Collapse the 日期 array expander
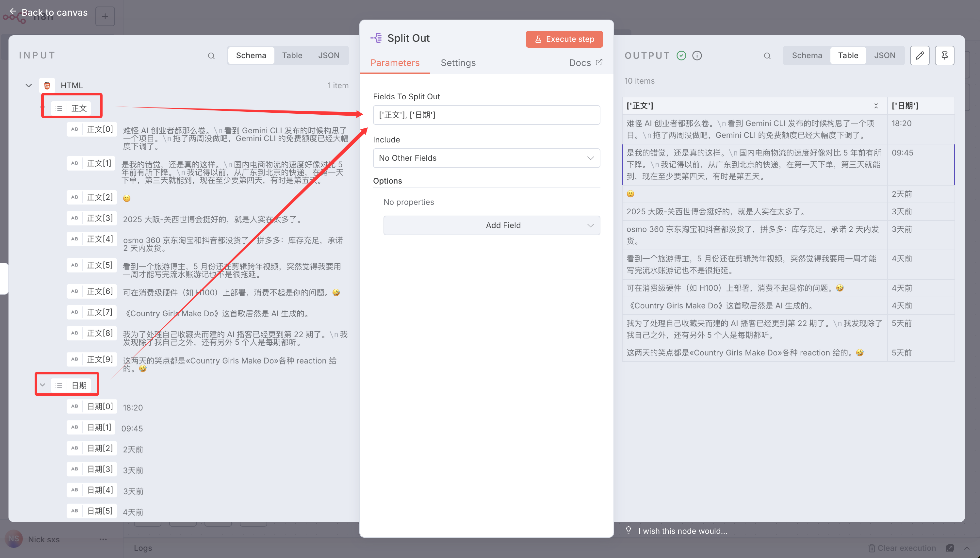The width and height of the screenshot is (980, 558). click(42, 385)
